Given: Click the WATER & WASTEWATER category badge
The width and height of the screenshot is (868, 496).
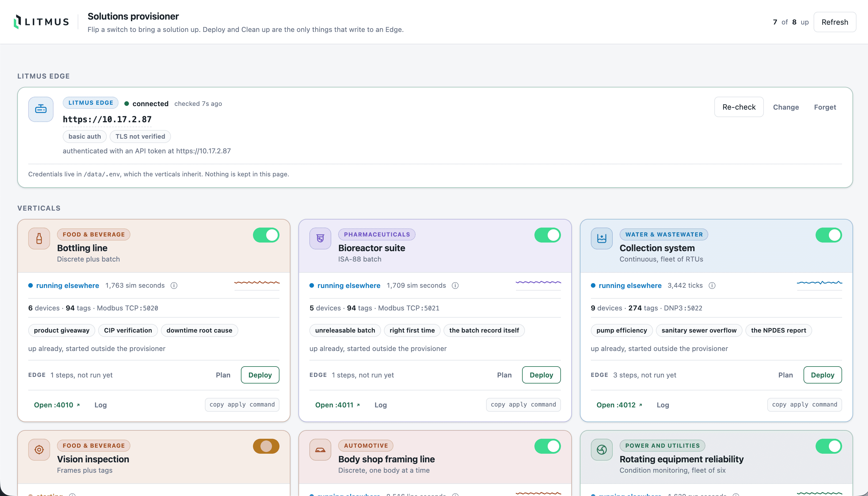Looking at the screenshot, I should (664, 234).
